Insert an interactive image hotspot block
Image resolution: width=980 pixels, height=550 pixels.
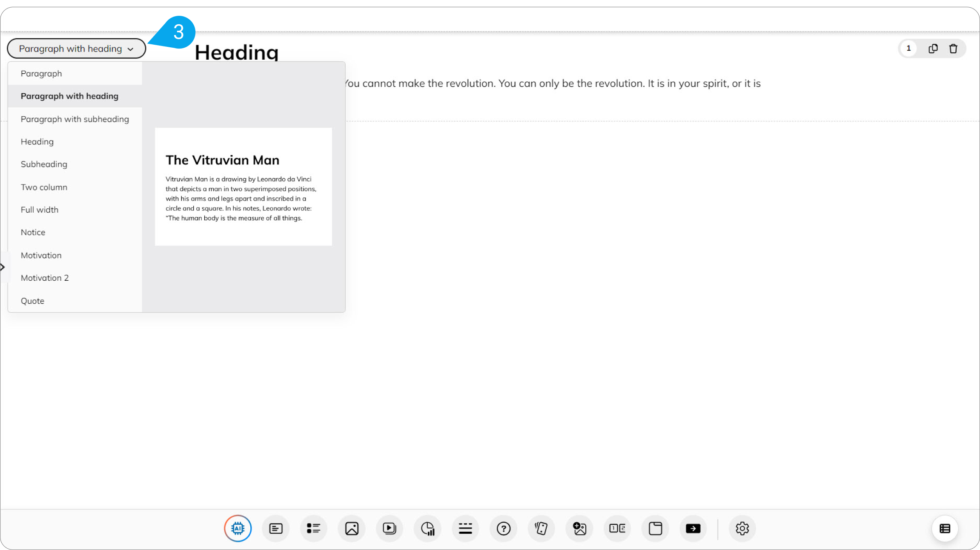click(x=579, y=528)
